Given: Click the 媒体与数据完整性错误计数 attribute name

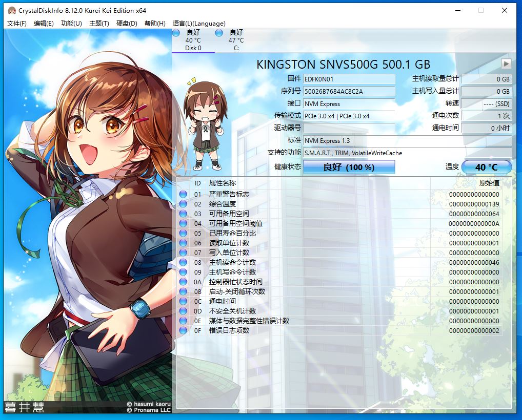Looking at the screenshot, I should [x=249, y=321].
